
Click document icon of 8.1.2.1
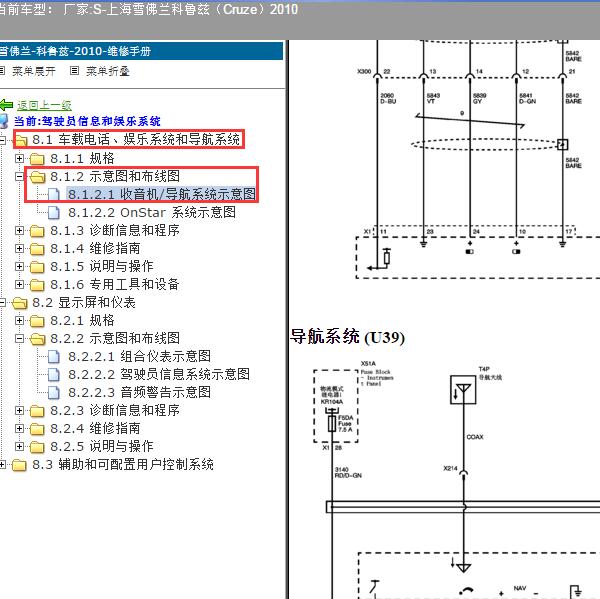[54, 194]
